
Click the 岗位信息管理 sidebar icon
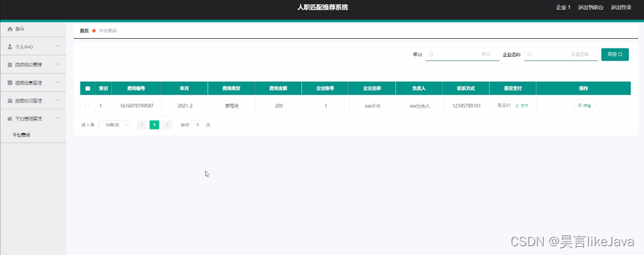pos(10,65)
